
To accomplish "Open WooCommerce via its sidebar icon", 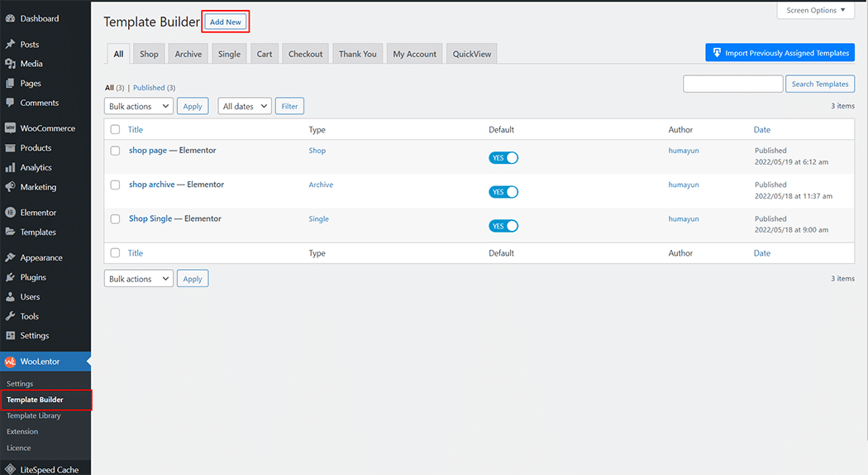I will [x=10, y=128].
